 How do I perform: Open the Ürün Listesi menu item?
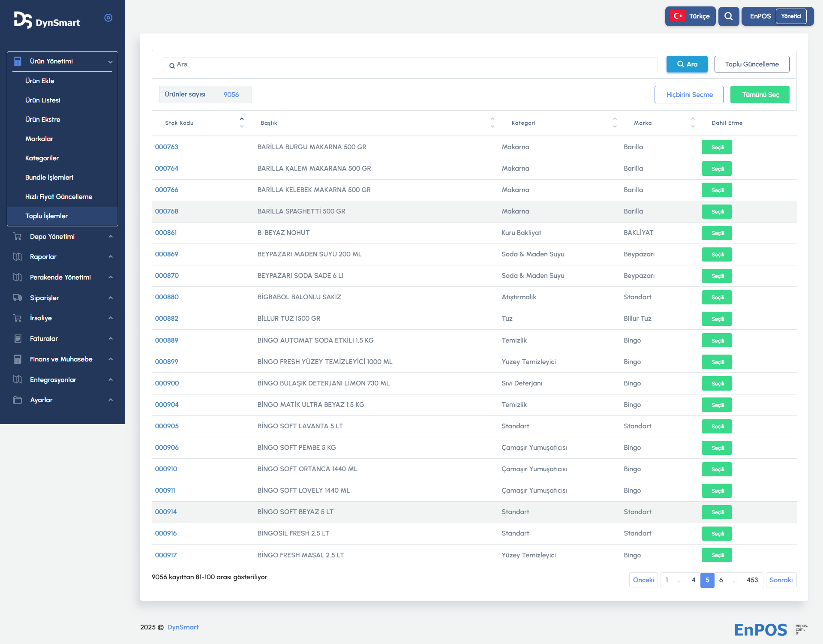click(43, 100)
